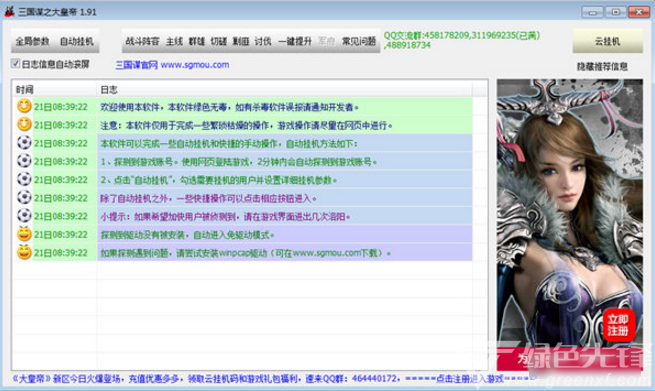Click smiley icon on the 注意 log row

tap(24, 124)
